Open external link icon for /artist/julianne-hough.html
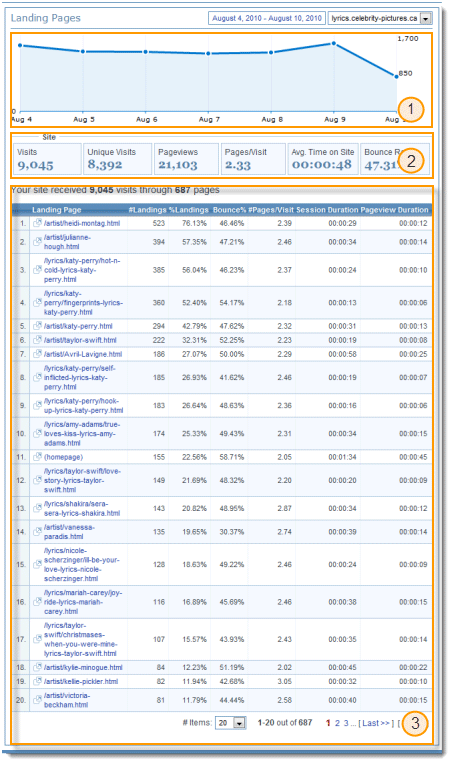The image size is (454, 765). [37, 242]
